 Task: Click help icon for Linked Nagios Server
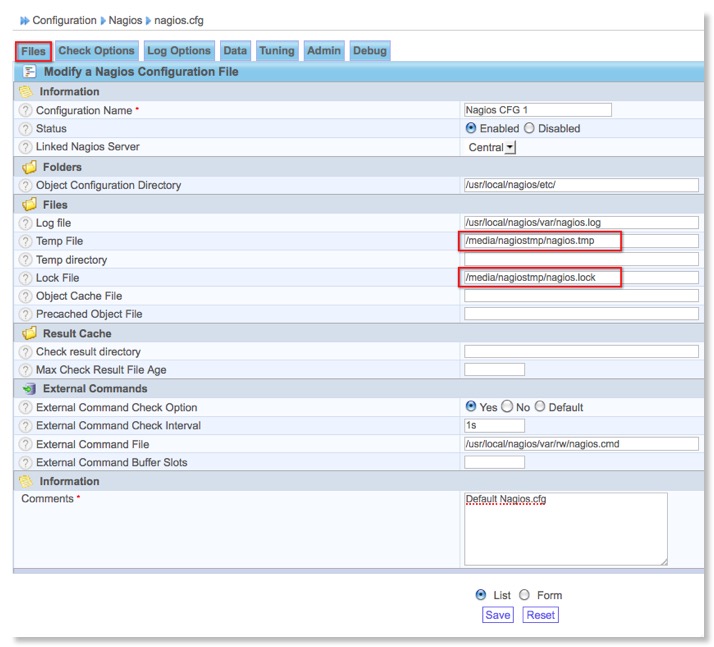click(x=25, y=147)
